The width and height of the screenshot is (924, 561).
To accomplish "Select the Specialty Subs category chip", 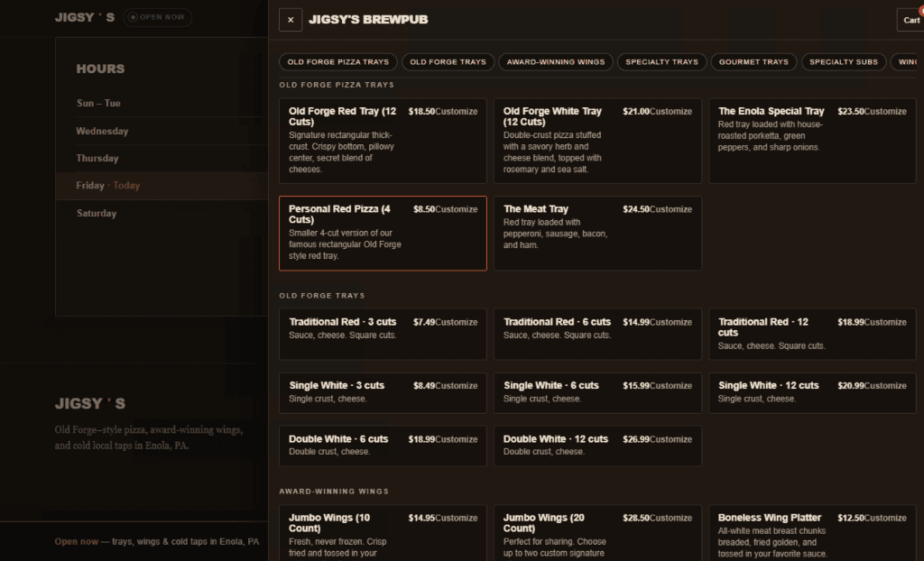I will pyautogui.click(x=844, y=62).
